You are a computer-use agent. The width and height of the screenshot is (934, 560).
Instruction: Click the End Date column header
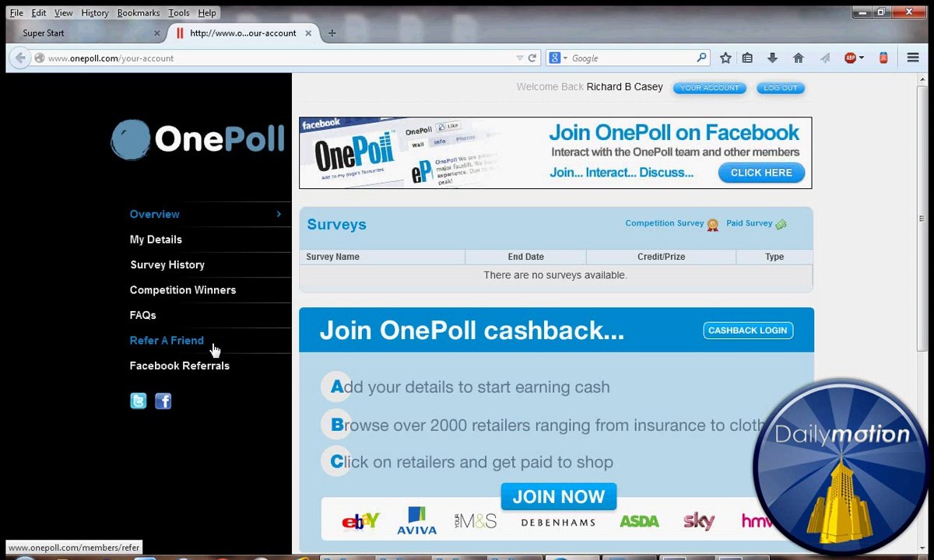[x=526, y=257]
